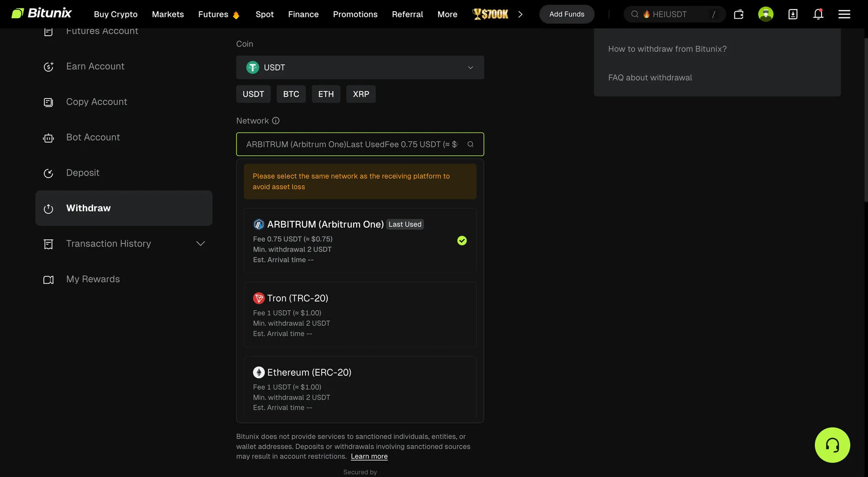This screenshot has width=868, height=477.
Task: Click the Deposit sidebar icon
Action: 49,173
